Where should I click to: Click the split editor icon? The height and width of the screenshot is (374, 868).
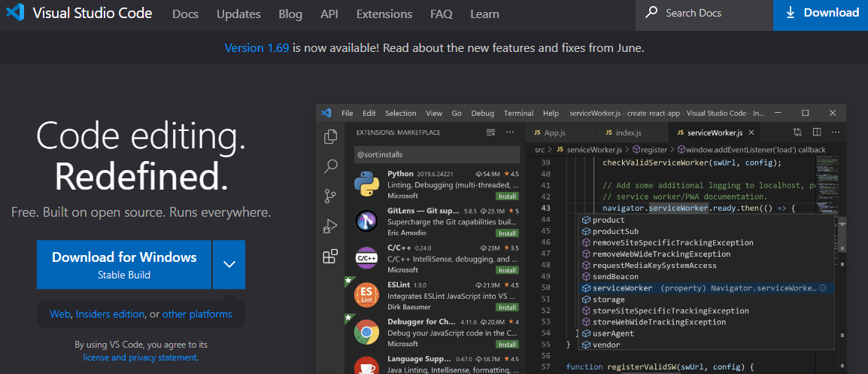[x=816, y=132]
